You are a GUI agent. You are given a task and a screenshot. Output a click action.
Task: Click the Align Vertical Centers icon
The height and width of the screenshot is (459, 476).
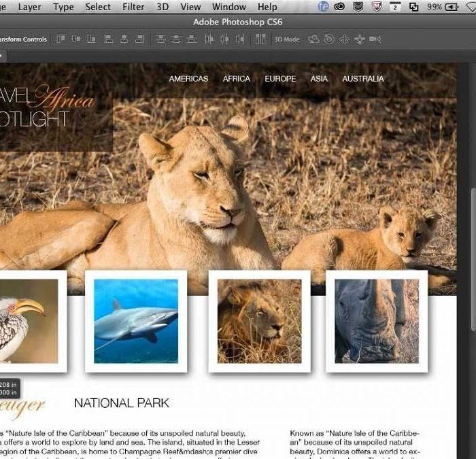pyautogui.click(x=75, y=39)
